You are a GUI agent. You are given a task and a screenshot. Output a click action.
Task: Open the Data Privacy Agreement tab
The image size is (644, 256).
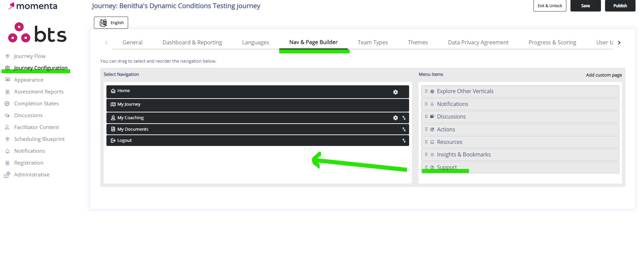tap(478, 42)
